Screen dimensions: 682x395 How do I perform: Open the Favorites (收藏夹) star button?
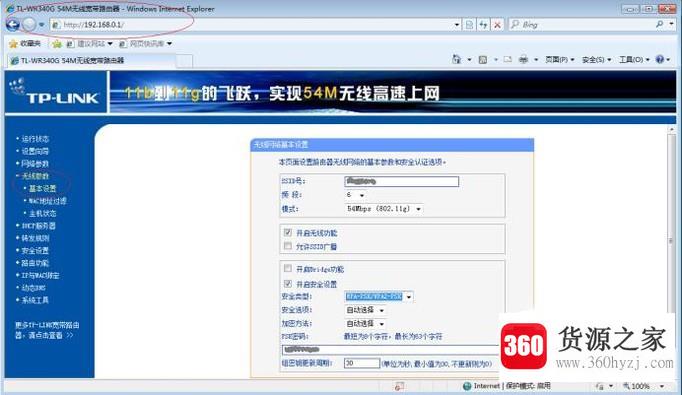point(25,44)
